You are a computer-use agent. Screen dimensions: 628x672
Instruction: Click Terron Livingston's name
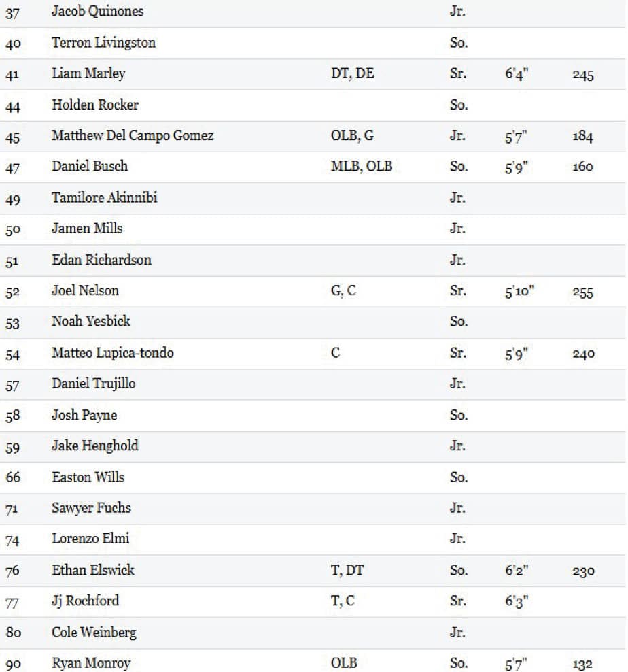point(103,43)
